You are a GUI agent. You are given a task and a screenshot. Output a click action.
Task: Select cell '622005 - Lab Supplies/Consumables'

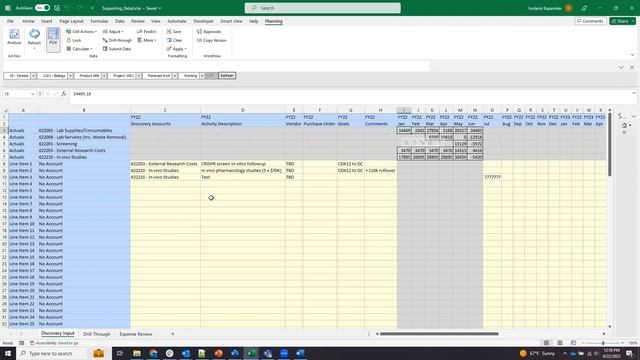84,131
